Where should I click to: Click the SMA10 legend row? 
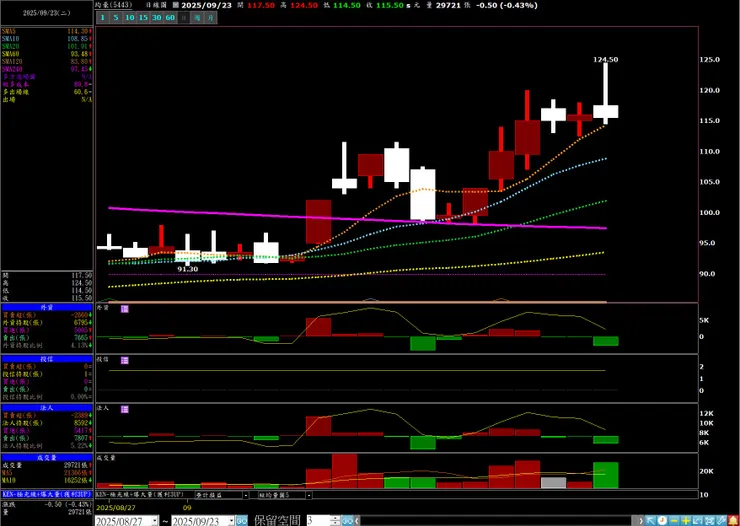click(47, 39)
